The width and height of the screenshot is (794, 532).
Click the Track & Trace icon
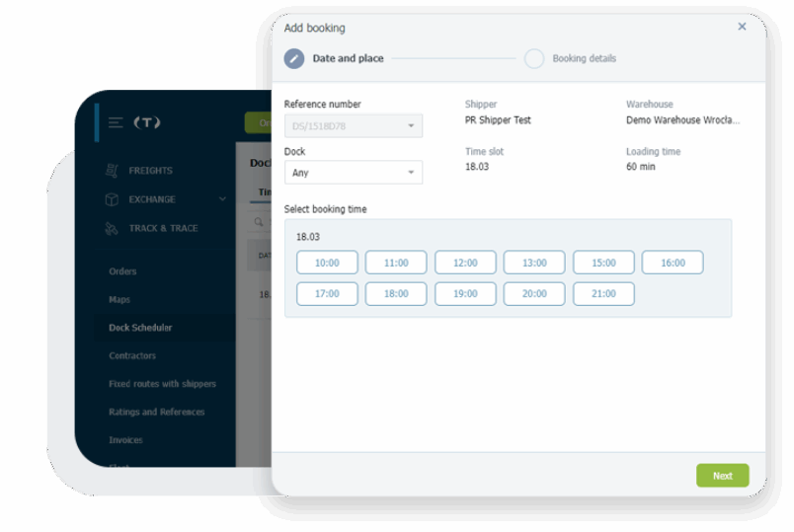pyautogui.click(x=112, y=228)
